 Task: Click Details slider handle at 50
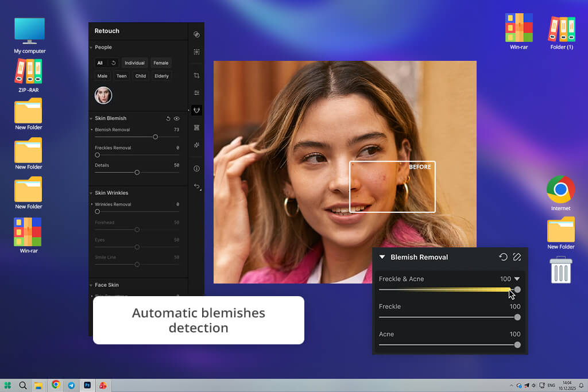137,172
